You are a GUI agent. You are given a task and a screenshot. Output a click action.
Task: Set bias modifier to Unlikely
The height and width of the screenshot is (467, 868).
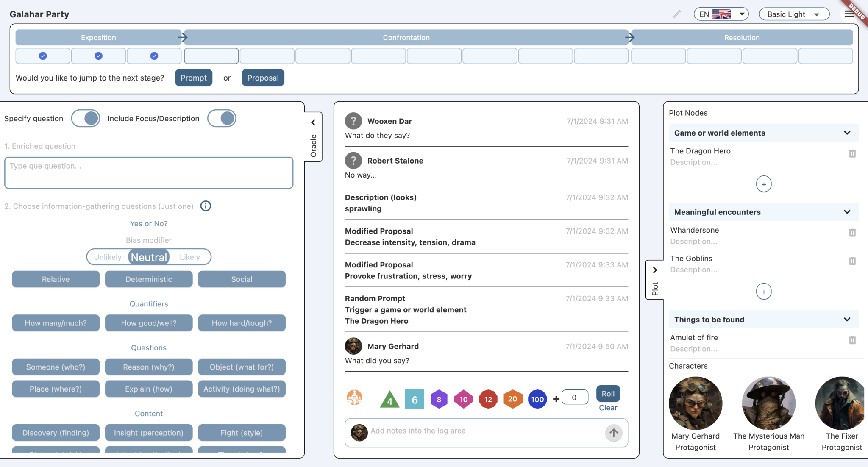pyautogui.click(x=108, y=257)
